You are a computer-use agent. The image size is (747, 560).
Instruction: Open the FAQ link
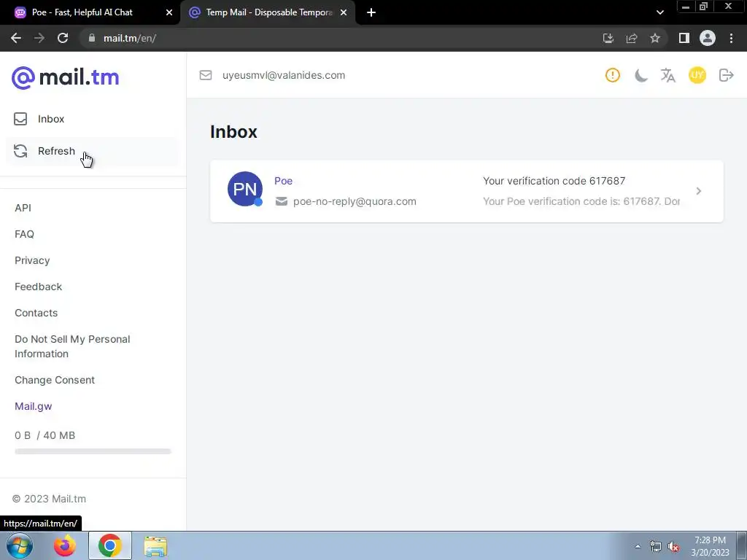[24, 234]
